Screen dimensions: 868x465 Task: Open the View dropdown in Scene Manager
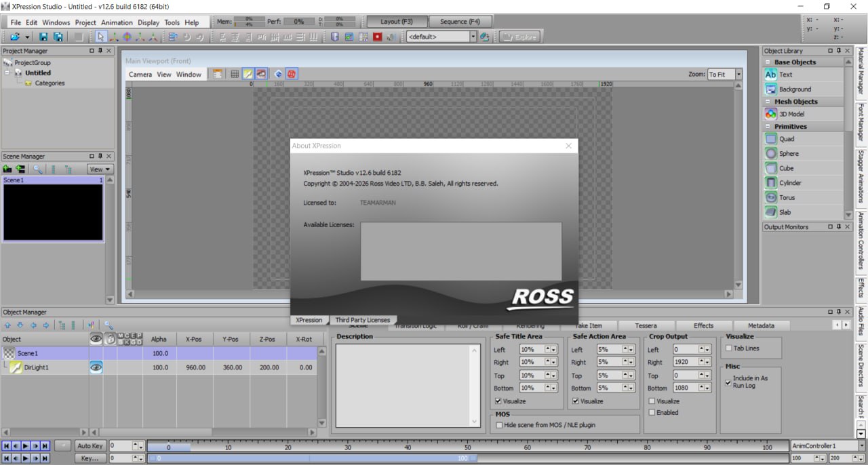[x=100, y=169]
